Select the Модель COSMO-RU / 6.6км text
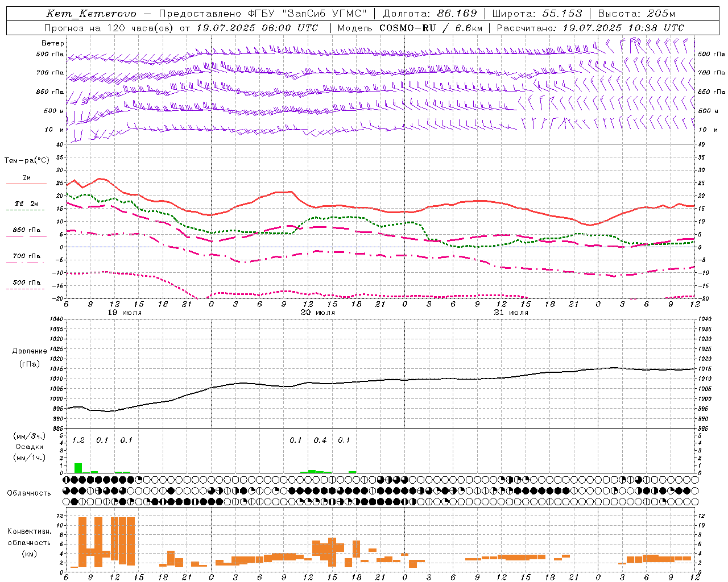 (409, 27)
